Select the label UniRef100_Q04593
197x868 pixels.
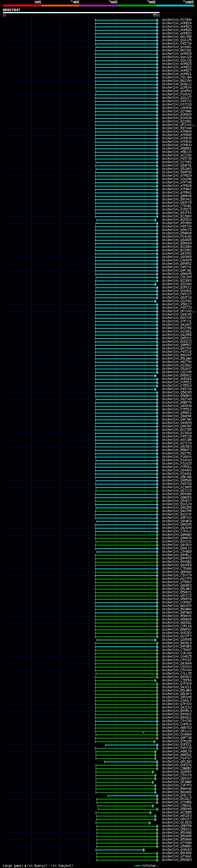(177, 91)
